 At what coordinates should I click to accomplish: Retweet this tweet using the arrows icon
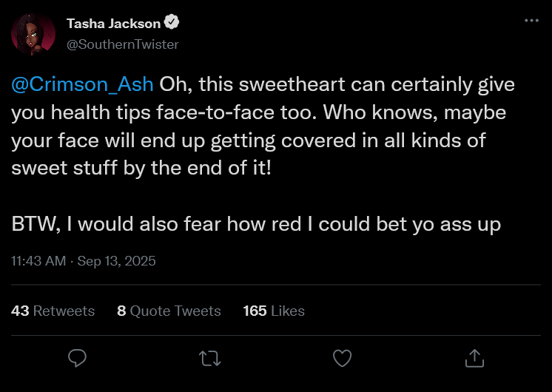(209, 359)
